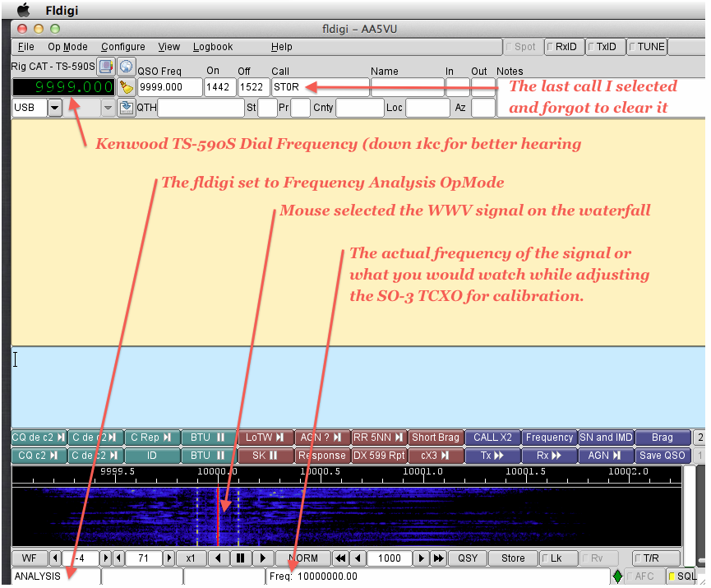Screen dimensions: 711x588
Task: Run the LoTW macro
Action: (265, 438)
